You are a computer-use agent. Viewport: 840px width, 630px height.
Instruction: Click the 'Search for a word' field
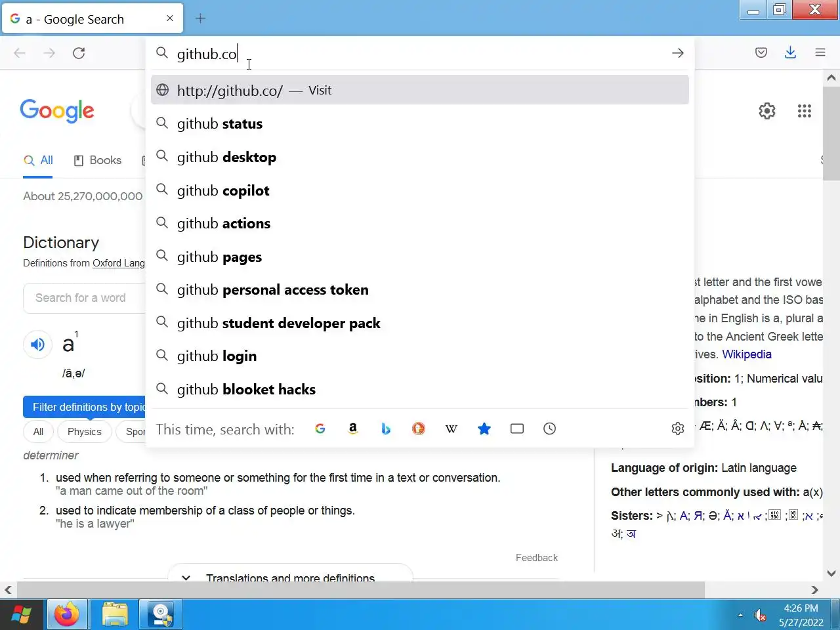coord(85,298)
